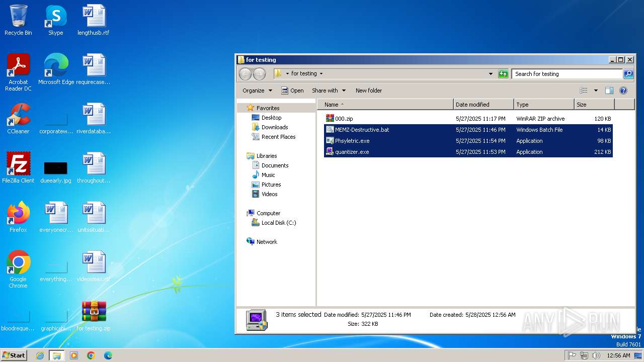Launch the Microsoft Edge desktop shortcut
The image size is (644, 362).
56,69
